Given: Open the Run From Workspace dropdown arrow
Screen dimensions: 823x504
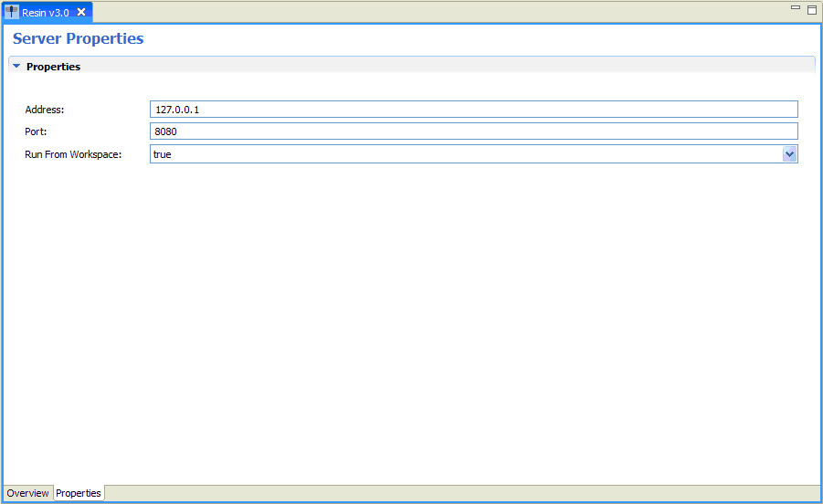Looking at the screenshot, I should click(789, 154).
